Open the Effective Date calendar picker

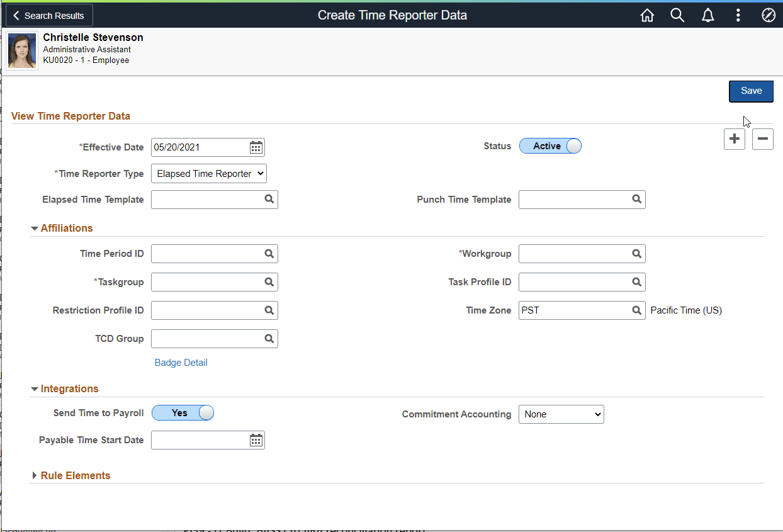tap(256, 147)
